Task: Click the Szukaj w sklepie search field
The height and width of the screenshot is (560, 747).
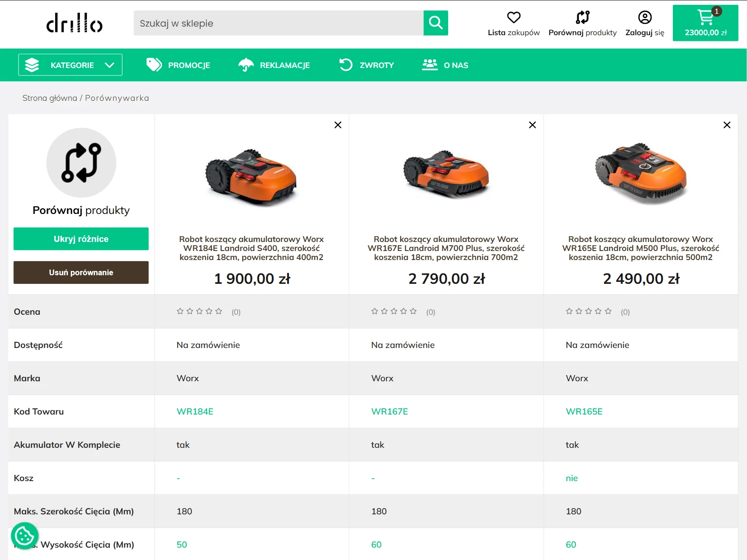Action: click(x=278, y=23)
